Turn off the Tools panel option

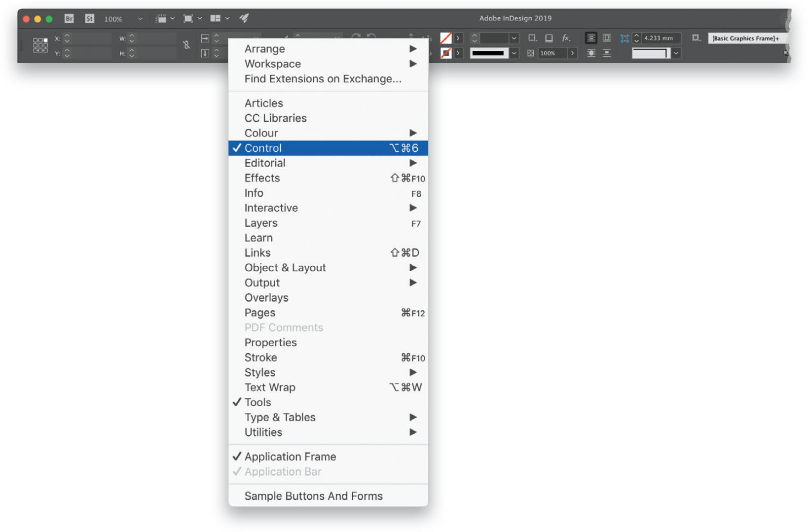coord(257,402)
